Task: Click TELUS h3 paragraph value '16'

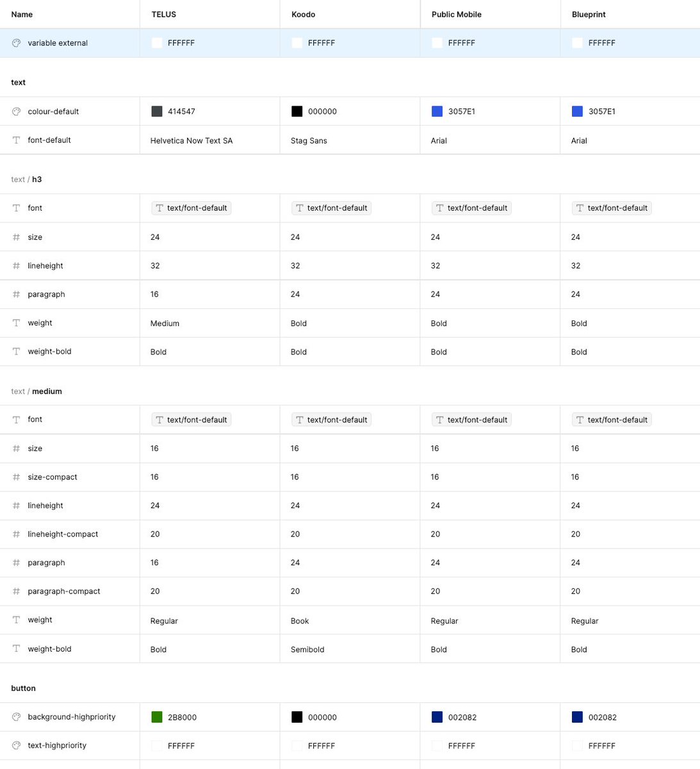Action: pyautogui.click(x=154, y=294)
